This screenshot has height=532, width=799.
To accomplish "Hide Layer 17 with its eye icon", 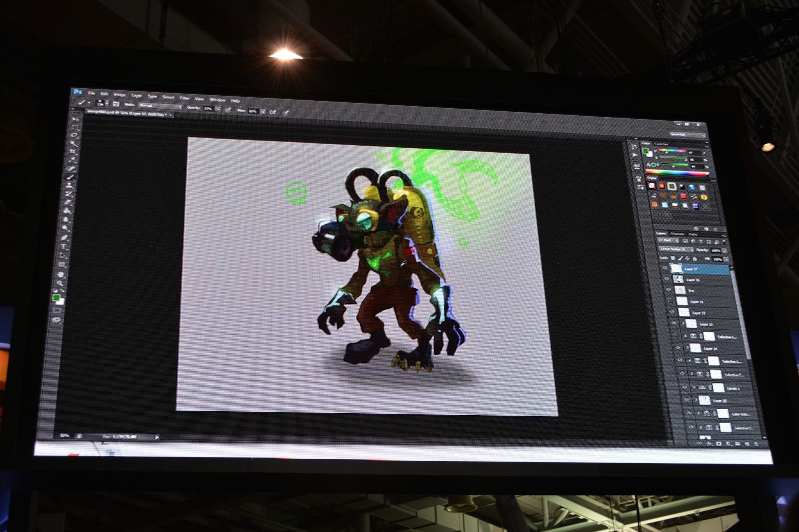I will (x=665, y=268).
